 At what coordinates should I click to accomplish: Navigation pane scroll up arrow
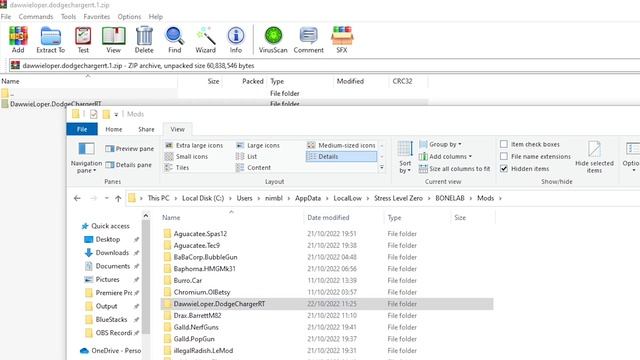point(146,216)
